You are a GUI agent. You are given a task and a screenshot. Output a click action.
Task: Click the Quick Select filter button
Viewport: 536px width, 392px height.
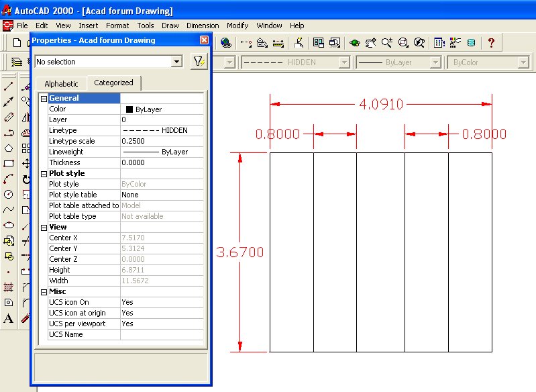click(x=198, y=62)
